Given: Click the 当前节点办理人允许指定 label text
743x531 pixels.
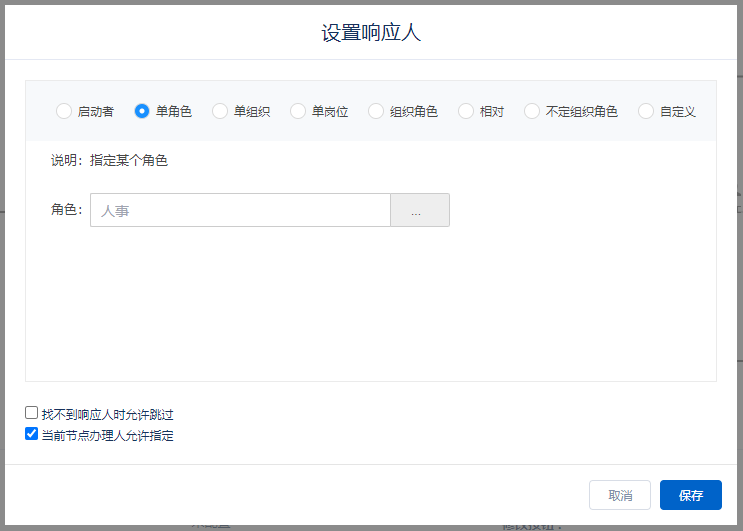Looking at the screenshot, I should coord(107,435).
